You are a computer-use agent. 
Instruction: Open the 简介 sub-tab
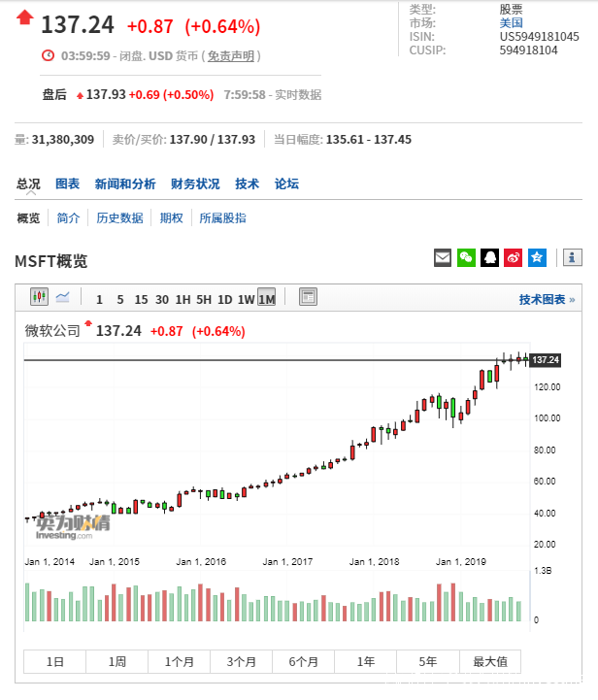coord(68,218)
